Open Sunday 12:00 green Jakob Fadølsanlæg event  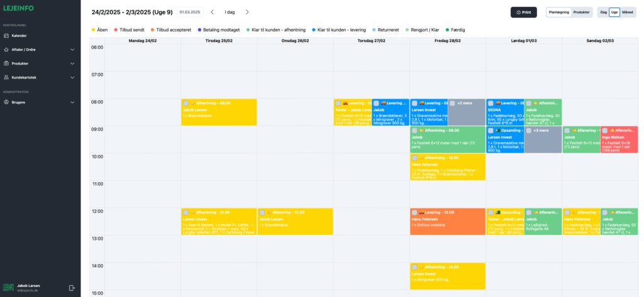click(x=619, y=222)
